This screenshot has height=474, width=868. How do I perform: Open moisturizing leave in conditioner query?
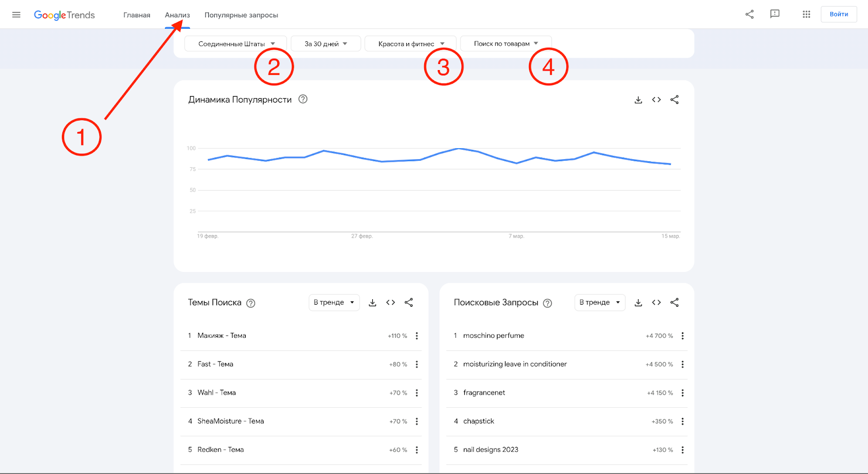[x=515, y=364]
